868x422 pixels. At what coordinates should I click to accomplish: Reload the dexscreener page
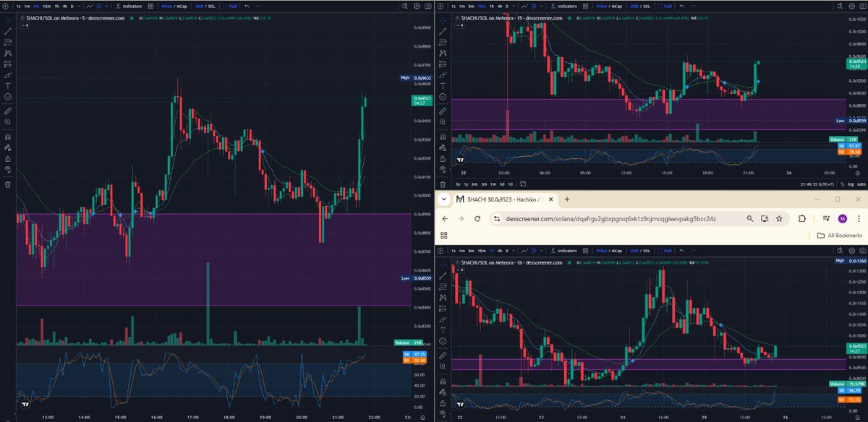[477, 218]
